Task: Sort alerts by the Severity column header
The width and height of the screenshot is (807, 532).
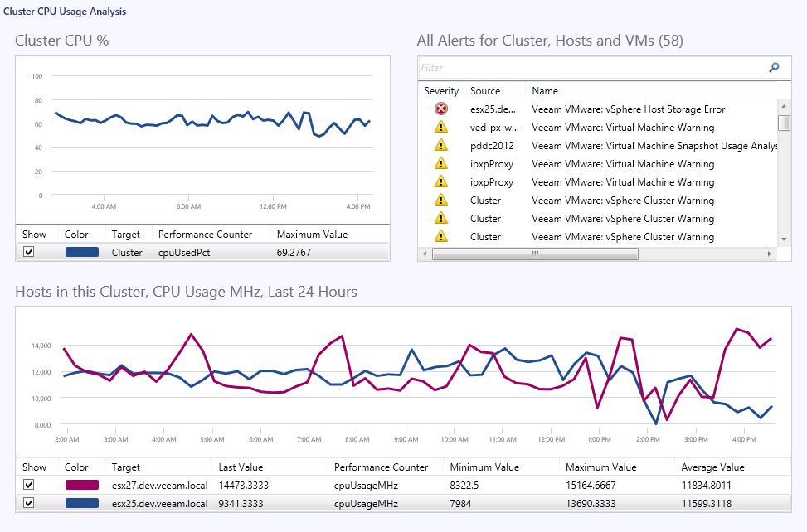Action: [440, 90]
